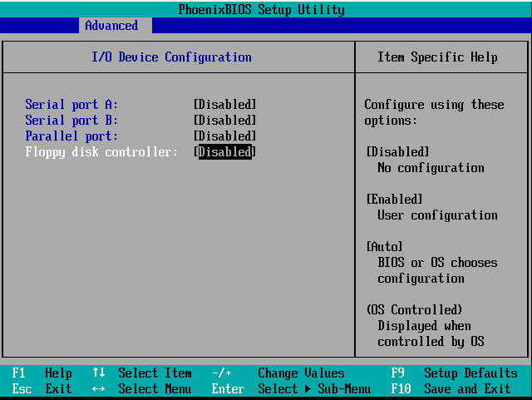Change Parallel port Disabled value
This screenshot has height=400, width=532.
(x=224, y=136)
